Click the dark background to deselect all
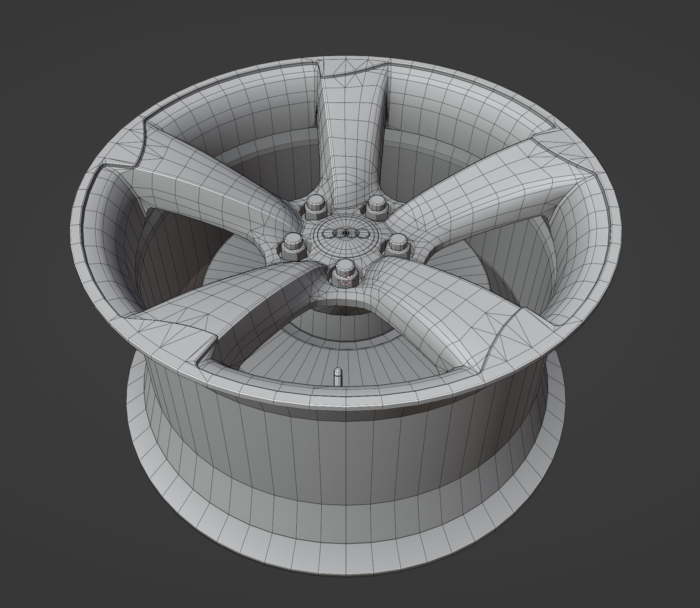700x608 pixels. point(55,55)
